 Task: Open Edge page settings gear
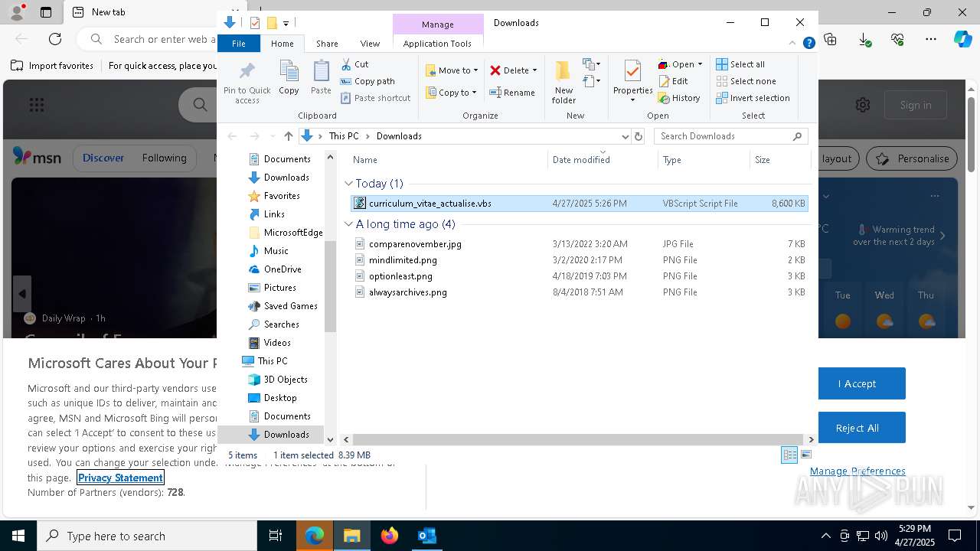click(863, 105)
